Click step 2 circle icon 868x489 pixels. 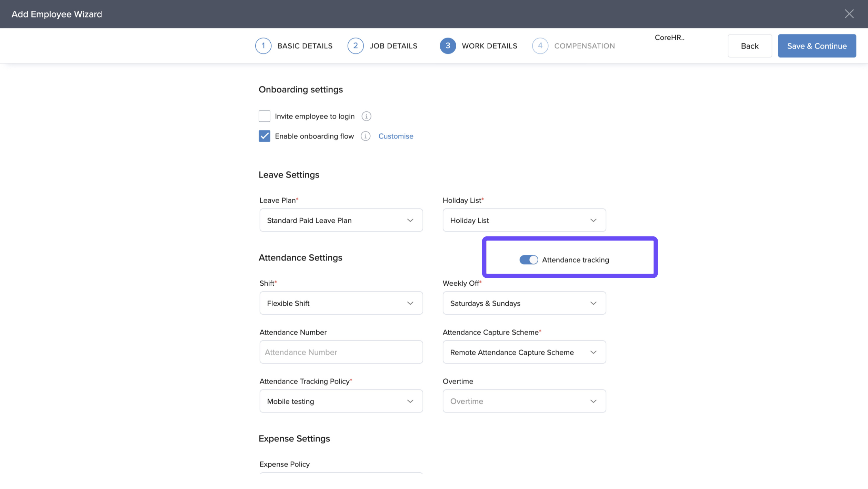coord(356,46)
